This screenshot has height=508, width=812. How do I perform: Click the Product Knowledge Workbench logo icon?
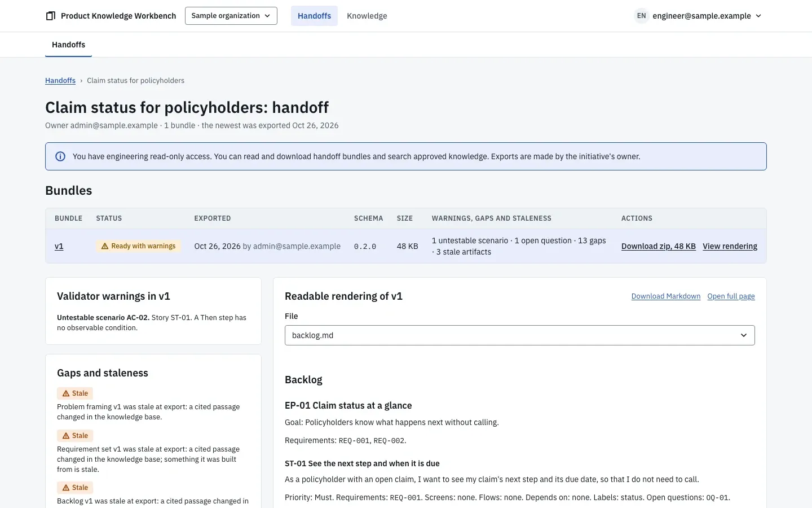[51, 16]
